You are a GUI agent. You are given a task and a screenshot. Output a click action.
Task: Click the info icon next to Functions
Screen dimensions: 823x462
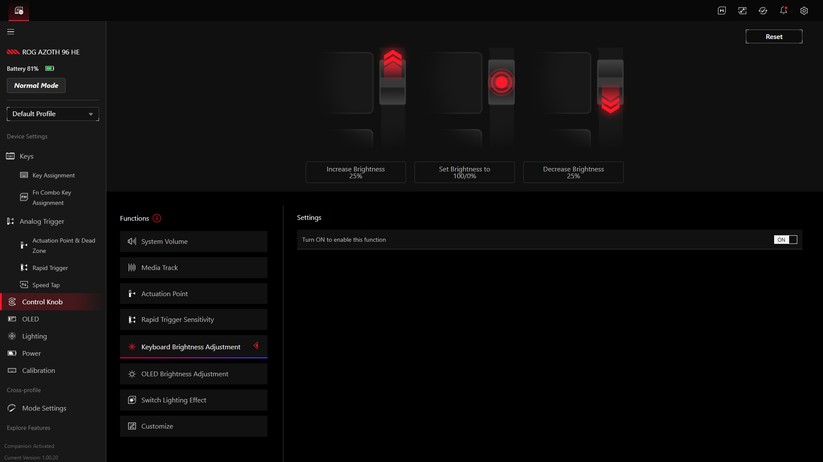click(157, 218)
